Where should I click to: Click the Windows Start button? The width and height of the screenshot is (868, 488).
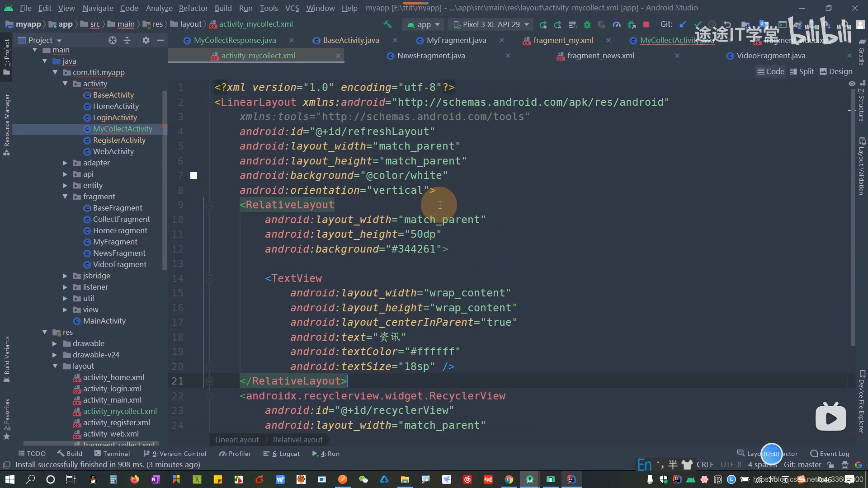(9, 479)
